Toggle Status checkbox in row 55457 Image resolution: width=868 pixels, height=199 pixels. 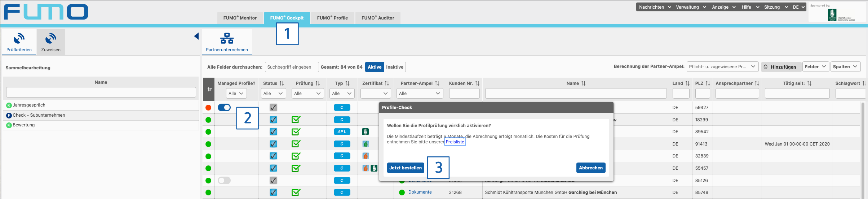point(273,168)
